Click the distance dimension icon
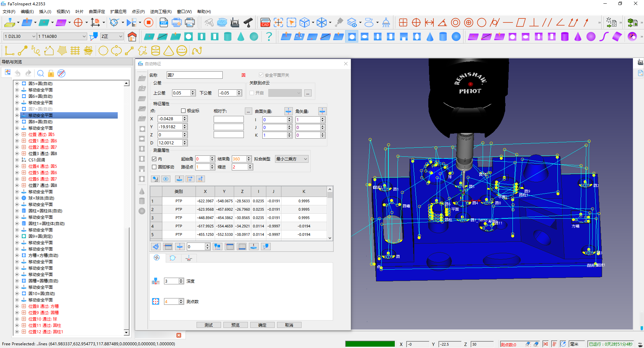This screenshot has height=348, width=644. coord(429,22)
